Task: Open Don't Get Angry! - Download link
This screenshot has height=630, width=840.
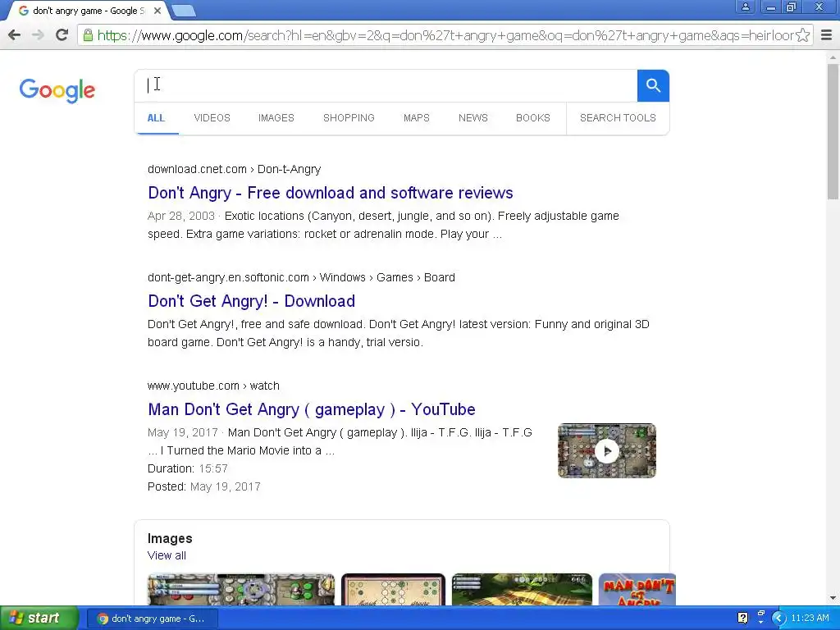Action: point(251,301)
